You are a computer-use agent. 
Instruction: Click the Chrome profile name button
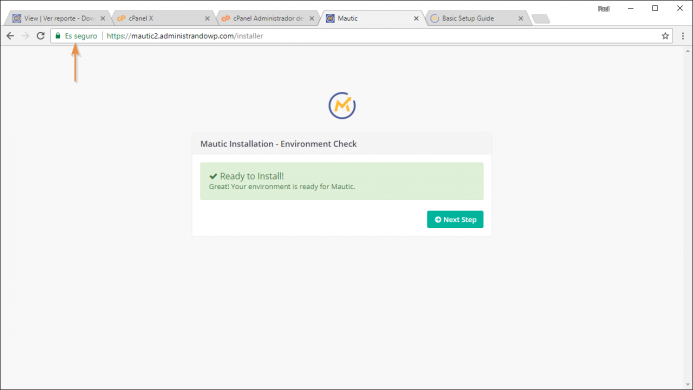click(x=604, y=9)
